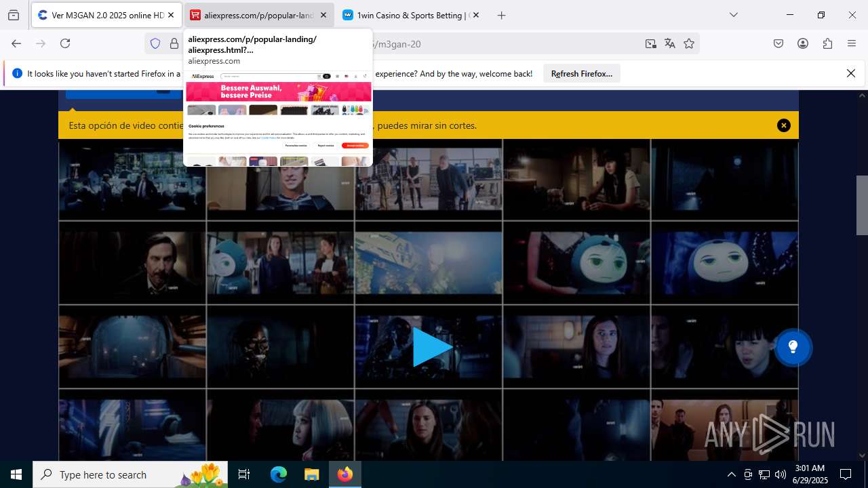The width and height of the screenshot is (868, 488).
Task: Open the Firefox application menu
Action: pos(852,43)
